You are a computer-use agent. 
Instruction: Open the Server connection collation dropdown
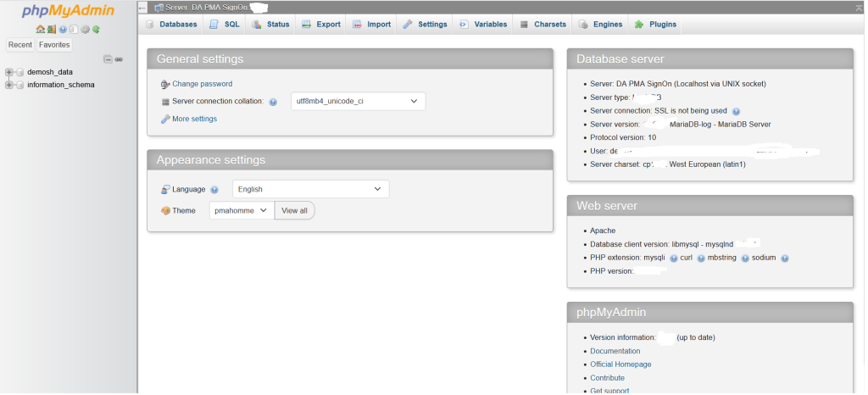point(359,101)
